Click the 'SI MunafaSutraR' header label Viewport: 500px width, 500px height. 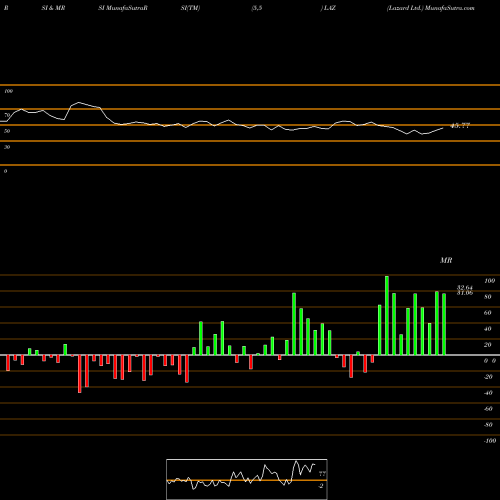123,8
